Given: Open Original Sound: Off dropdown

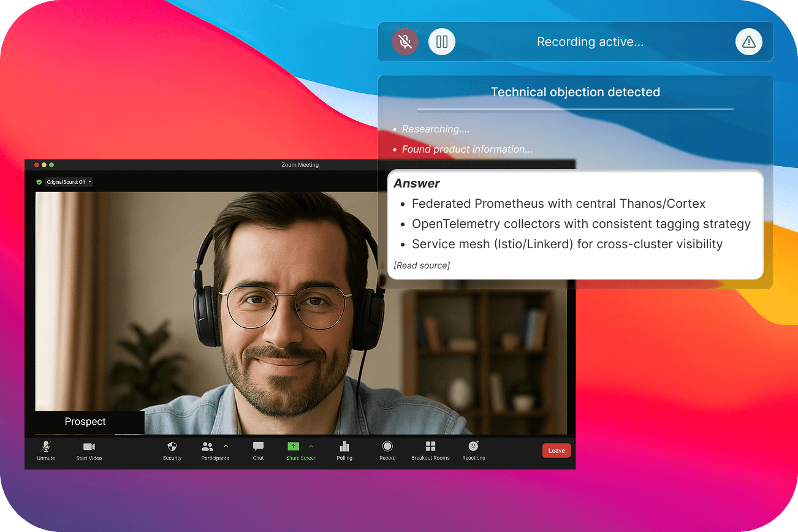Looking at the screenshot, I should [69, 182].
